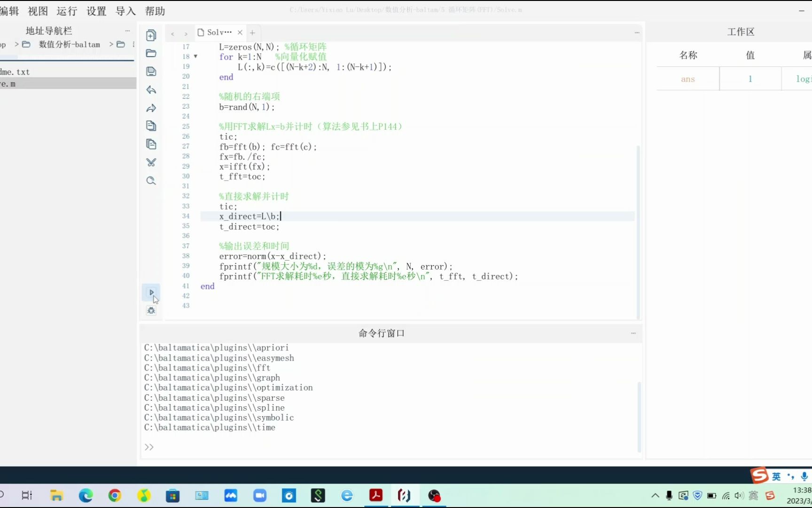Click the ans variable name in the workspace
The height and width of the screenshot is (508, 812).
pos(687,79)
